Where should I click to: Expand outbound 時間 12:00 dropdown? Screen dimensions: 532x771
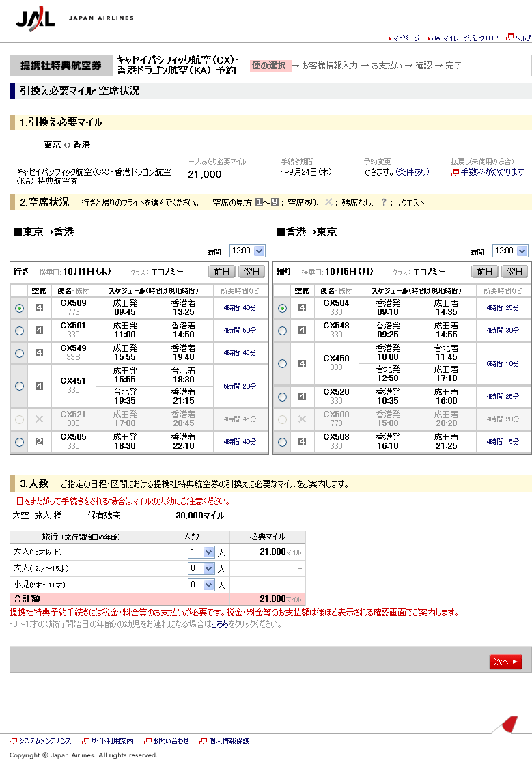coord(244,251)
